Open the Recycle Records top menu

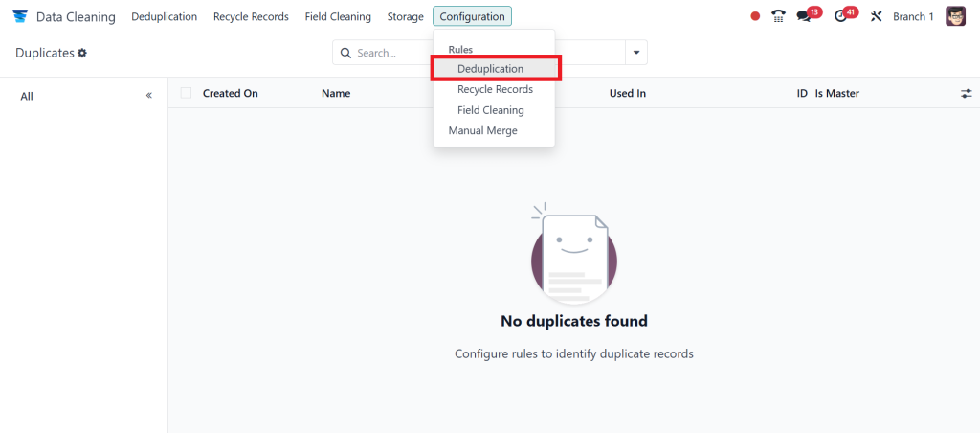point(252,17)
